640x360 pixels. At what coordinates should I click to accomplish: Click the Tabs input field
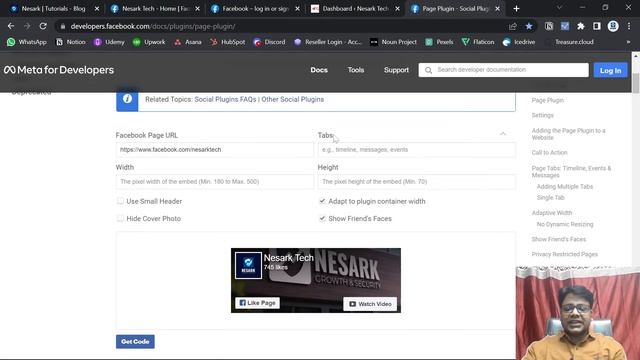pos(416,150)
